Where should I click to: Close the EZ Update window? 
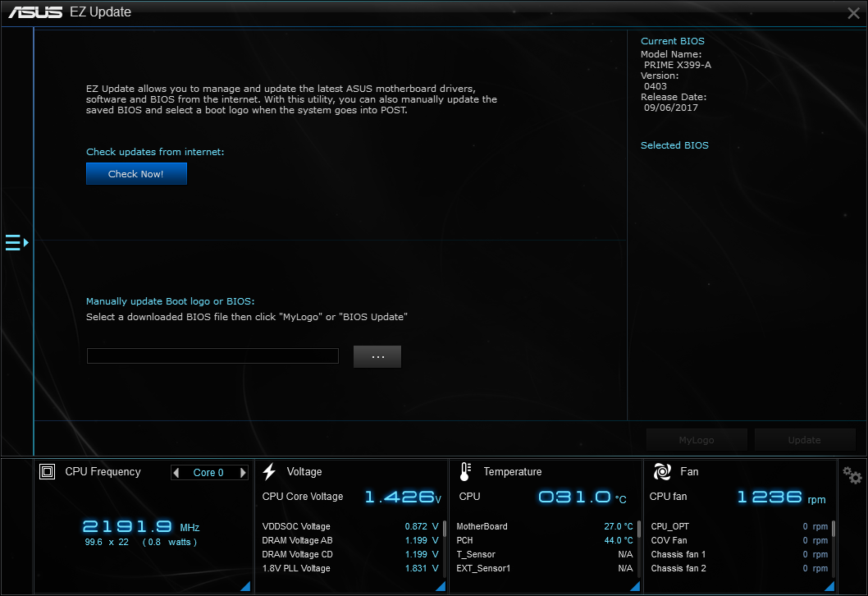click(x=853, y=13)
